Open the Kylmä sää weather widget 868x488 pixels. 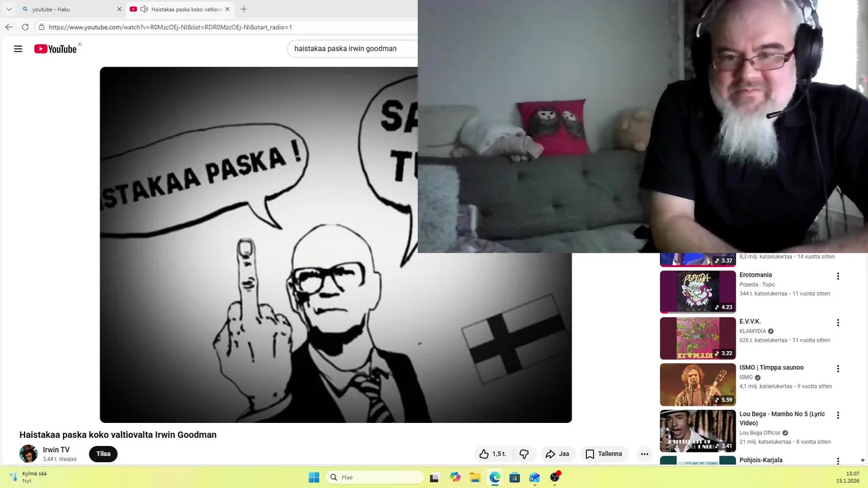point(28,477)
